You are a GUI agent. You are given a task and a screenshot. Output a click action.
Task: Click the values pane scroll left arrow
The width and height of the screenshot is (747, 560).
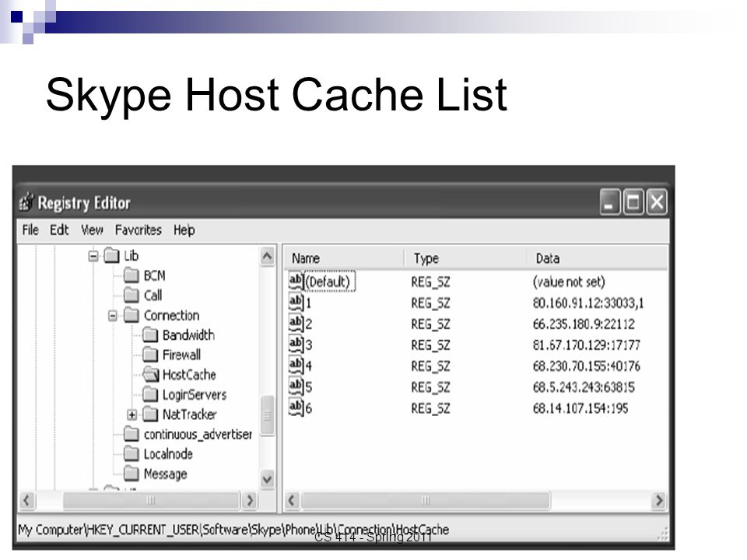pos(292,500)
